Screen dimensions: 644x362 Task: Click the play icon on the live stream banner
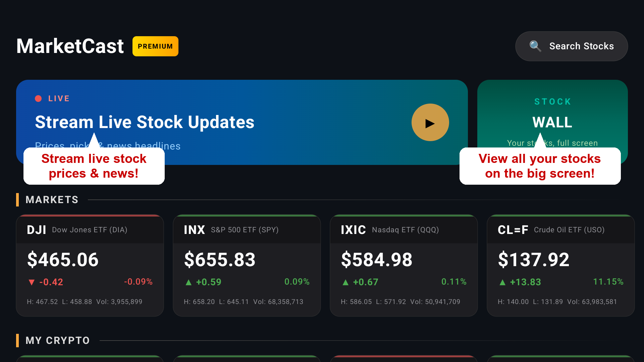point(430,122)
